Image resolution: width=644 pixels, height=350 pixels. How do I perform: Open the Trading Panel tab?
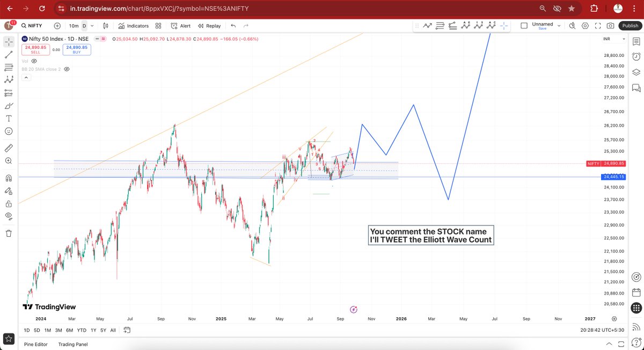click(73, 344)
